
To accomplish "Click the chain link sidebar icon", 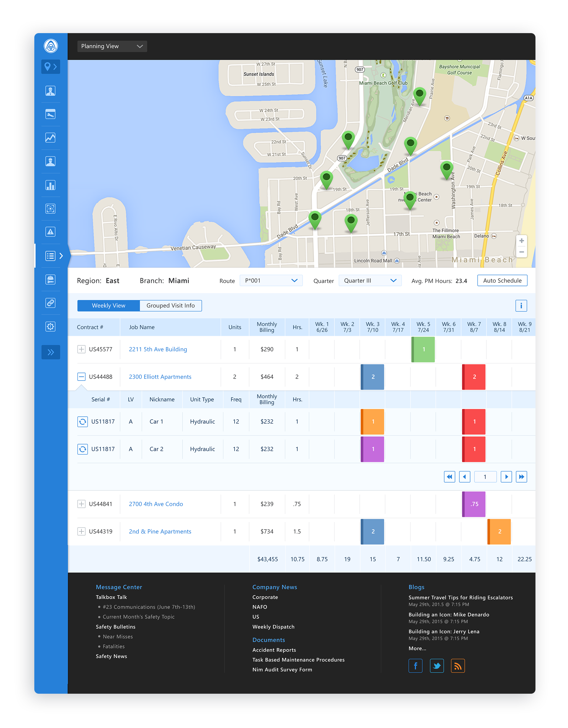I will [x=50, y=303].
